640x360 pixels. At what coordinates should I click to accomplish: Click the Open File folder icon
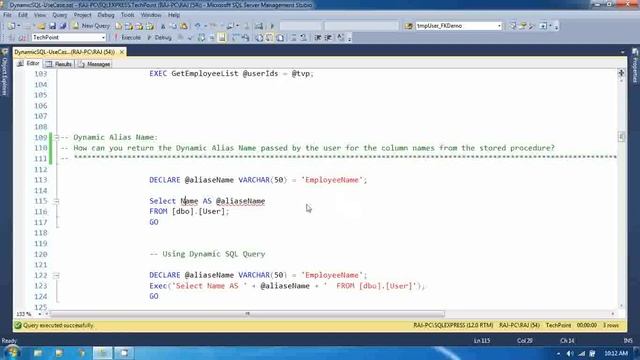[x=41, y=26]
